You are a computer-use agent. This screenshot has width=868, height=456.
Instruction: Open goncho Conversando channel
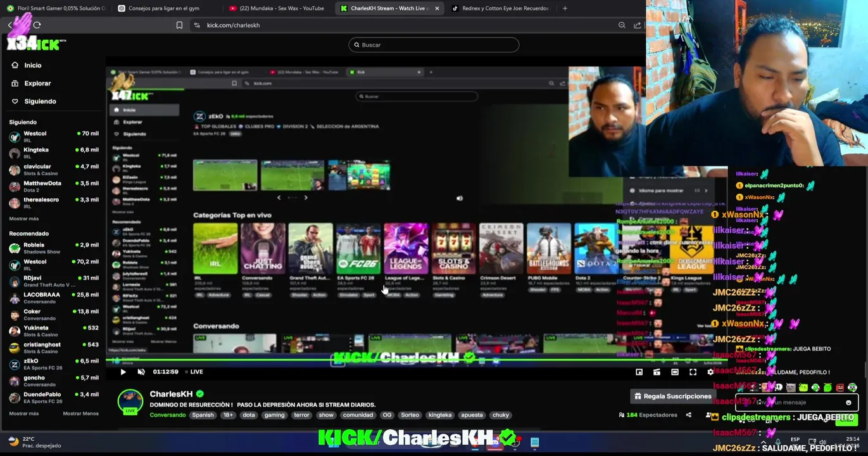coord(54,381)
